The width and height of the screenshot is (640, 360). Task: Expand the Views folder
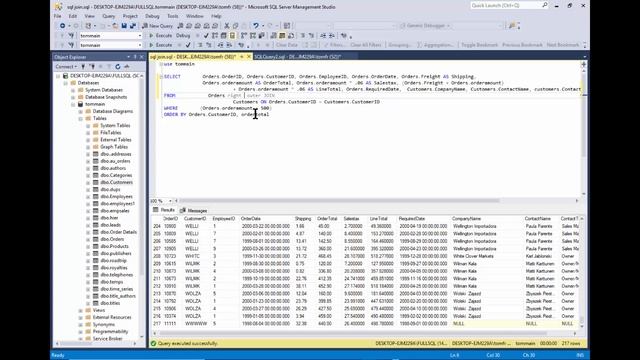[80, 310]
